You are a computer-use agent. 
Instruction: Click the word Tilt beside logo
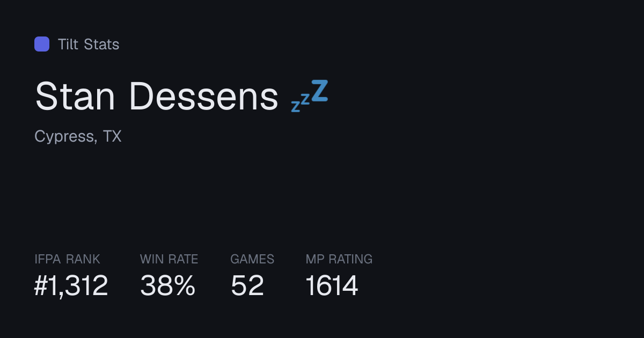[x=68, y=44]
